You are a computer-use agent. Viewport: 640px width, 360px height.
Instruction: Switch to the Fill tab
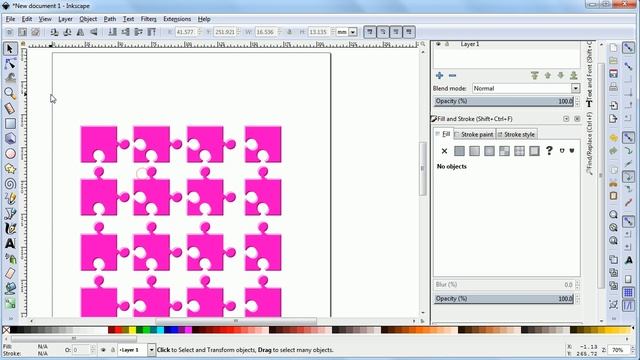(443, 134)
